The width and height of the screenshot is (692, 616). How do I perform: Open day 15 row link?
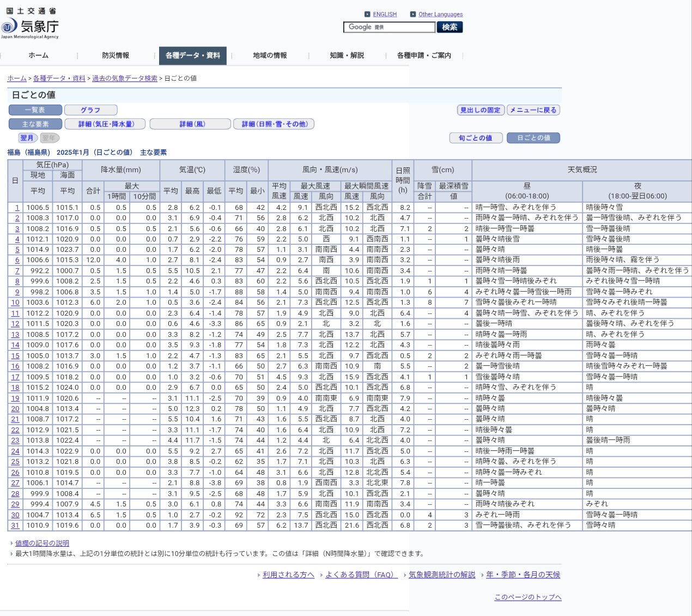pyautogui.click(x=15, y=356)
